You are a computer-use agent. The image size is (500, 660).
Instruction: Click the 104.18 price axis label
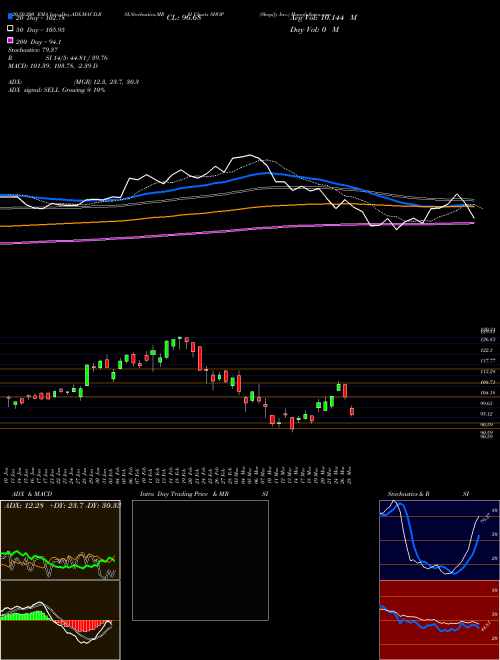pos(487,393)
